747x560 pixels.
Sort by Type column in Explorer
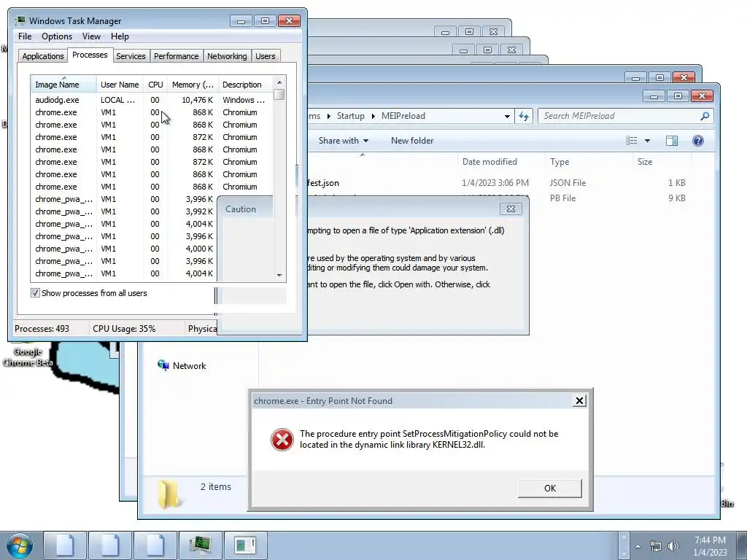589,162
